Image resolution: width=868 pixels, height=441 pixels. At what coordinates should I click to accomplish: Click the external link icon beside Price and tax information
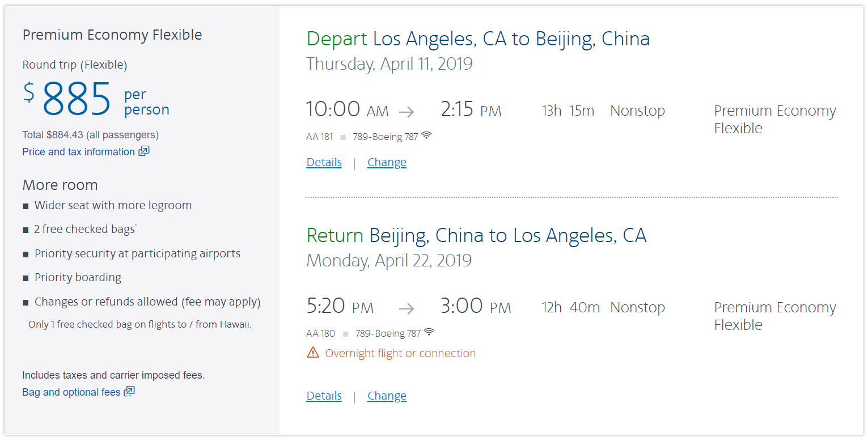pos(144,151)
